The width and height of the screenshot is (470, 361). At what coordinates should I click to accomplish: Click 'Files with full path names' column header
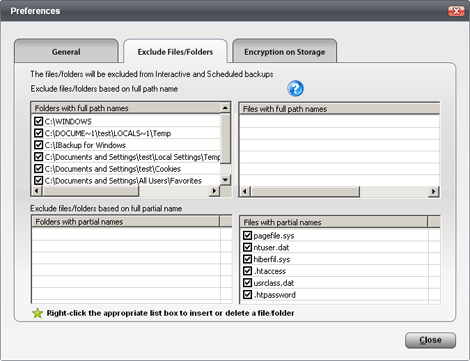[339, 109]
